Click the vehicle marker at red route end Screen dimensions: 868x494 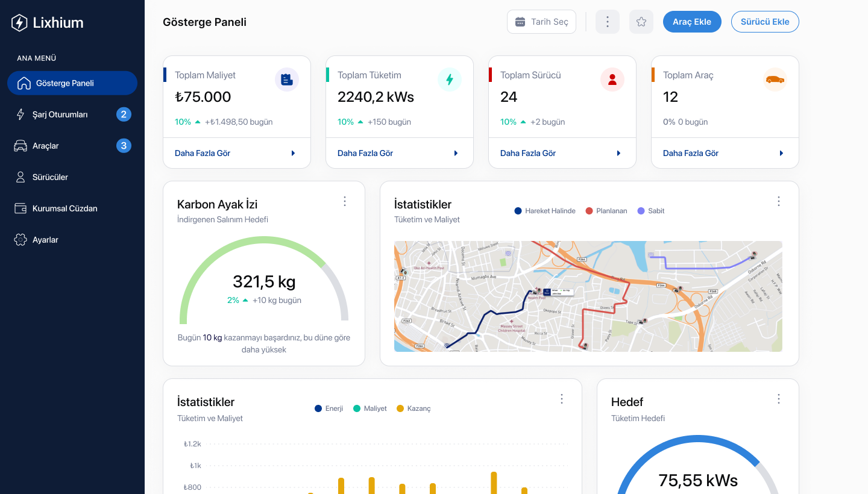(x=585, y=345)
